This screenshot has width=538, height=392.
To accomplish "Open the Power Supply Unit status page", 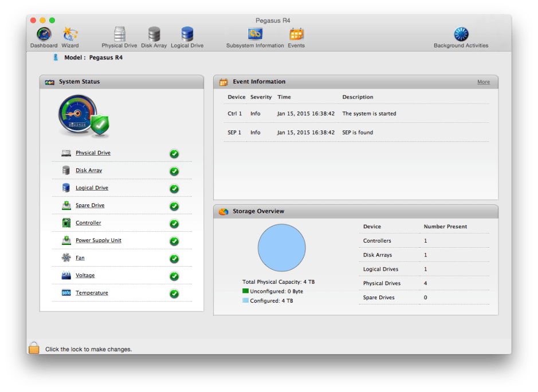I will click(97, 241).
